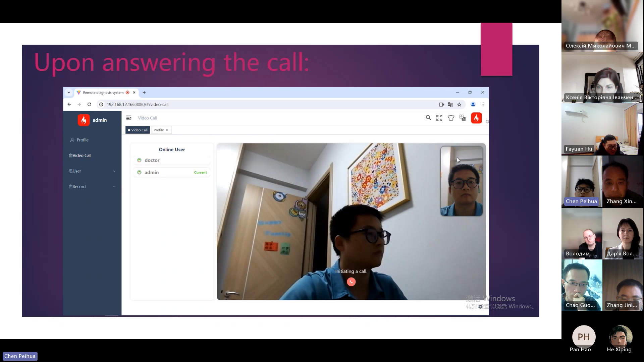Select the doctor online user
The image size is (644, 362).
coord(152,160)
